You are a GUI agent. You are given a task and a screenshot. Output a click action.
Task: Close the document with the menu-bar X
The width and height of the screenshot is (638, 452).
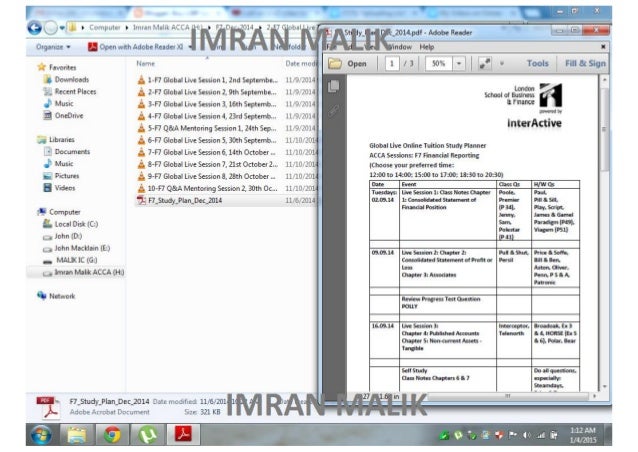click(x=603, y=47)
